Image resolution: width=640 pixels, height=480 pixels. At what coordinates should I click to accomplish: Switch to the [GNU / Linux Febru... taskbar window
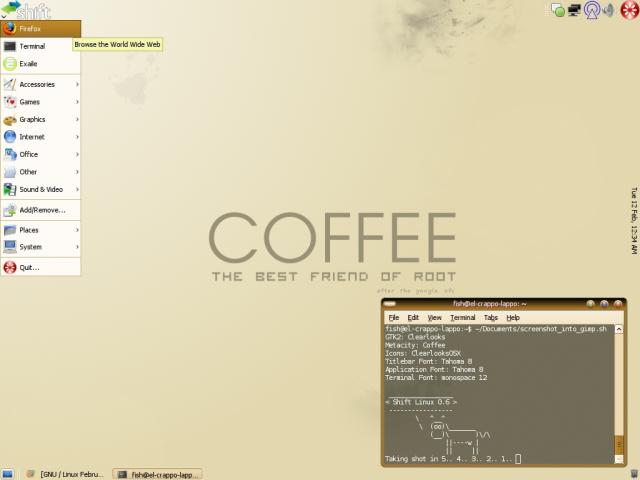click(x=65, y=474)
